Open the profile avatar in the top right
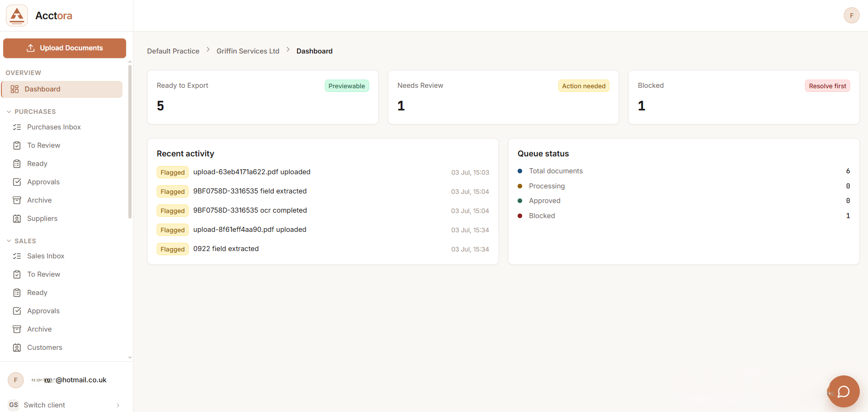The height and width of the screenshot is (412, 868). [x=852, y=16]
